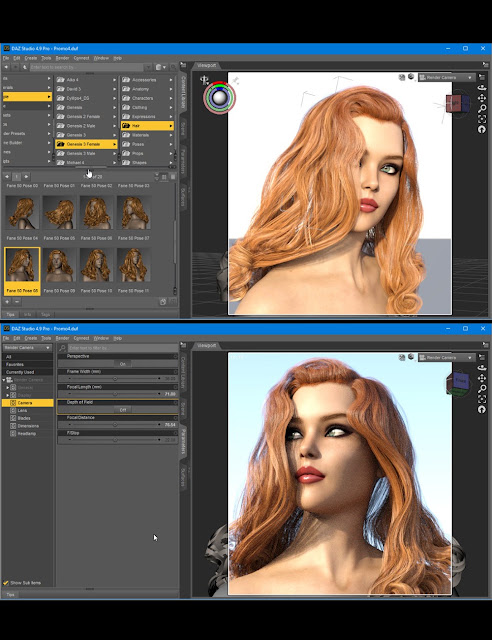The image size is (492, 640).
Task: Click the content library up-folder icon
Action: point(25,67)
